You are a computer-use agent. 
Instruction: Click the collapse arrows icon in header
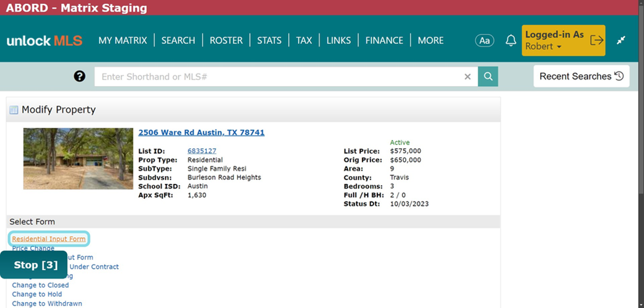coord(621,40)
